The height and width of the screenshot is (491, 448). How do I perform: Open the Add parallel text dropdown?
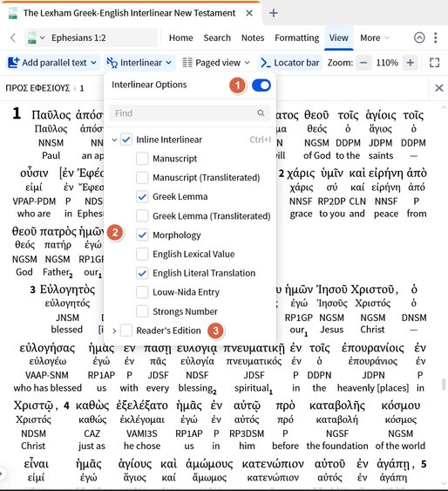point(52,63)
